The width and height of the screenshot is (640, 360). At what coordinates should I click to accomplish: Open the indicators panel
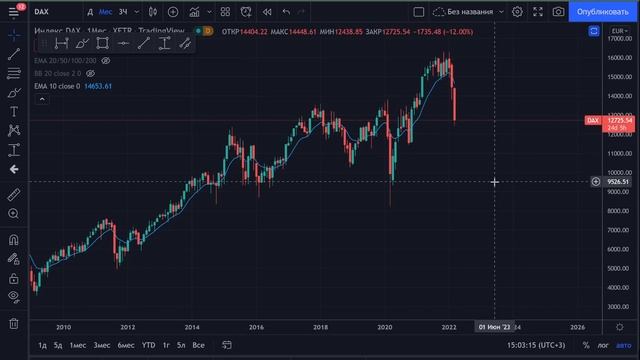pyautogui.click(x=194, y=12)
